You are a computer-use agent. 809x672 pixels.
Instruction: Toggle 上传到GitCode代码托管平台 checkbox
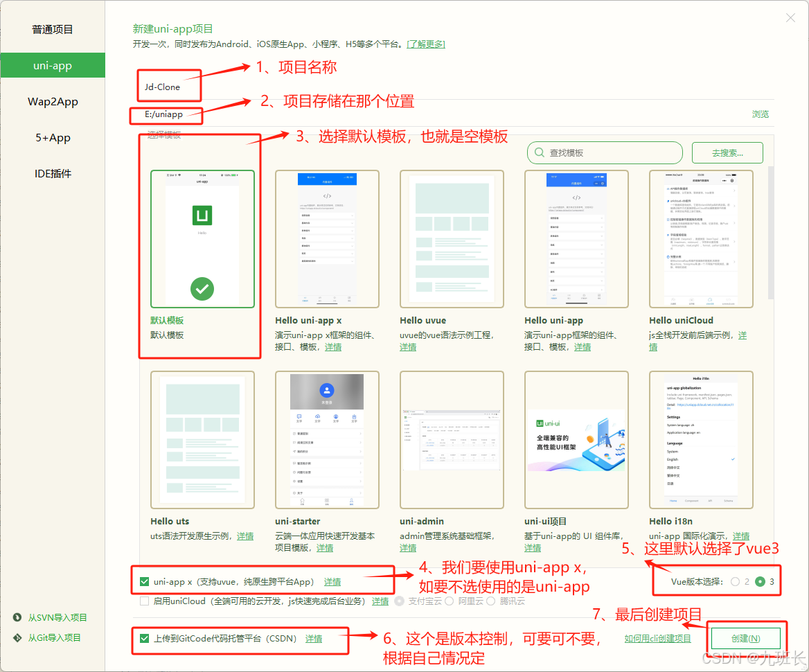(x=145, y=639)
